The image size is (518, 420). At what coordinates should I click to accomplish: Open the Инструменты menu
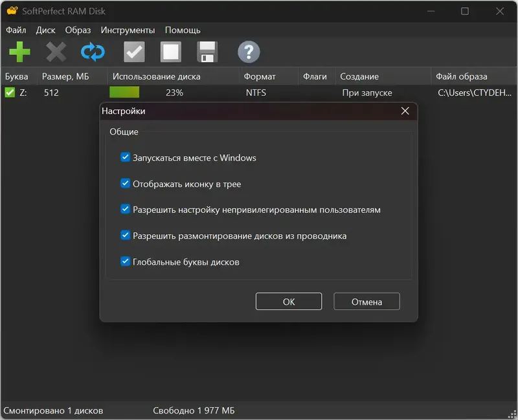(x=128, y=30)
